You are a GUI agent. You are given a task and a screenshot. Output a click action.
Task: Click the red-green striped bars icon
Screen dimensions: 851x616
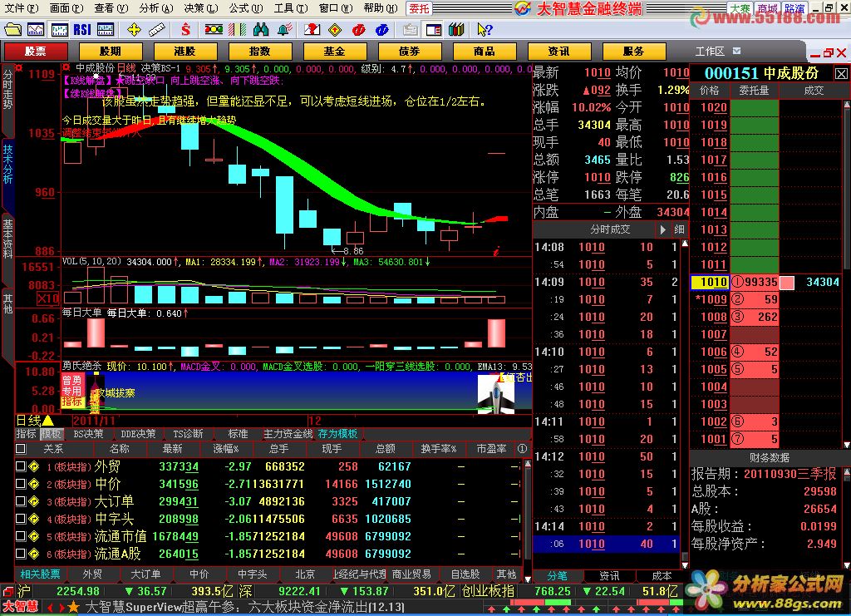(237, 29)
